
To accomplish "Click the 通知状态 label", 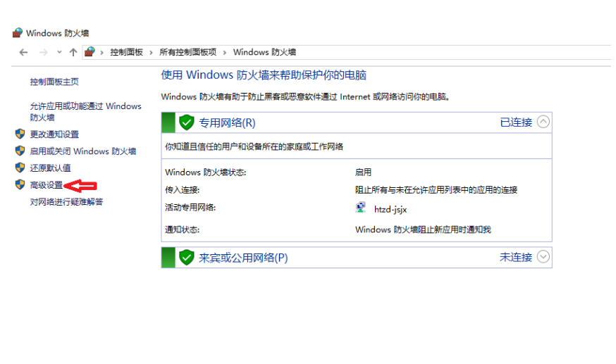I will point(183,230).
